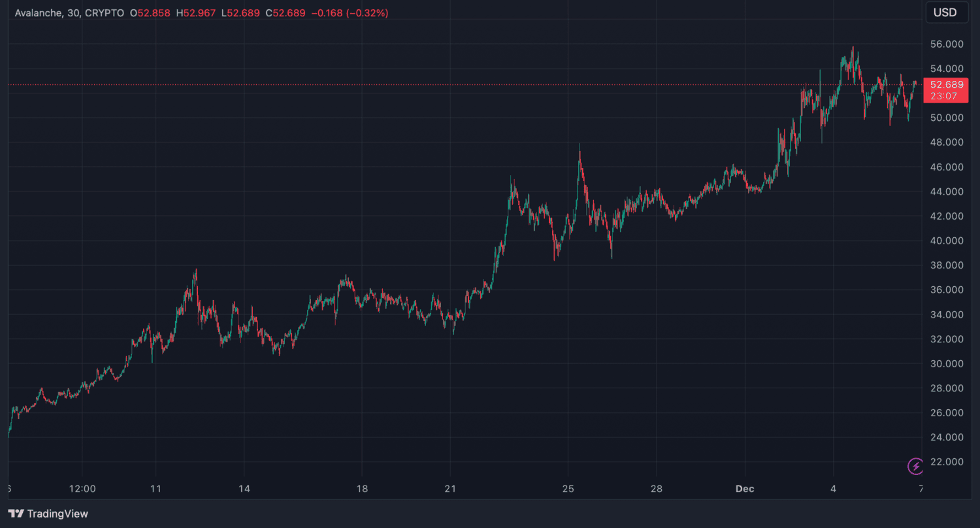Click the 56.000 price scale label

946,44
